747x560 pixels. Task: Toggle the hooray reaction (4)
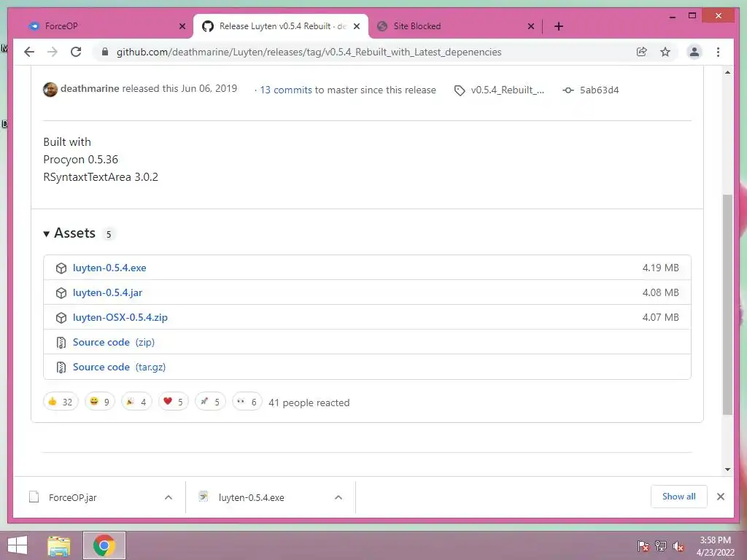(136, 402)
